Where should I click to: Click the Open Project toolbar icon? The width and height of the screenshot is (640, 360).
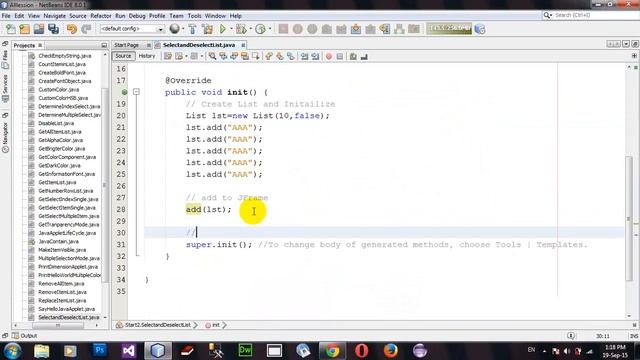[39, 29]
